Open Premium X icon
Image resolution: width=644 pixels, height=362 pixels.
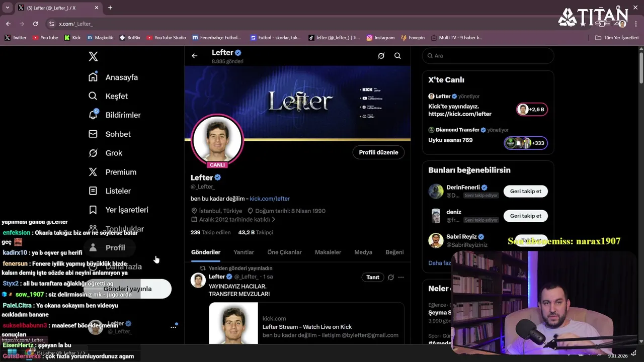click(93, 172)
